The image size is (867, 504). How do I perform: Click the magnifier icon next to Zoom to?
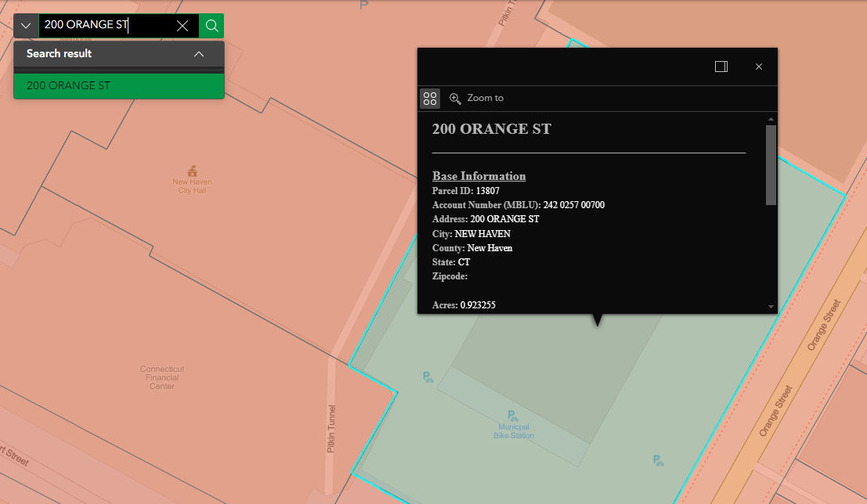(456, 98)
